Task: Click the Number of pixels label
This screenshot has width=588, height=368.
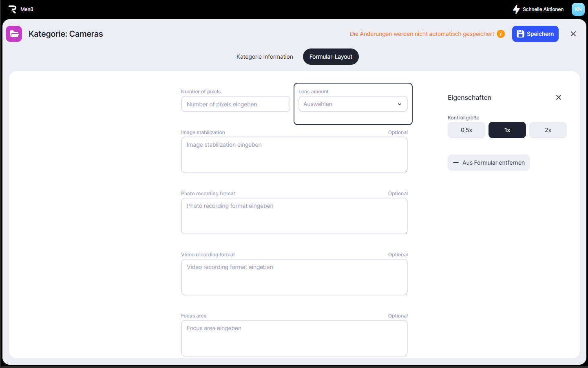Action: pos(201,92)
